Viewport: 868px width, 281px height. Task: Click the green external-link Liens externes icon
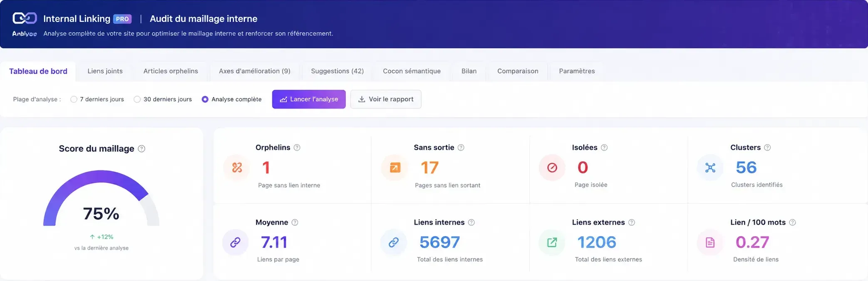tap(552, 242)
